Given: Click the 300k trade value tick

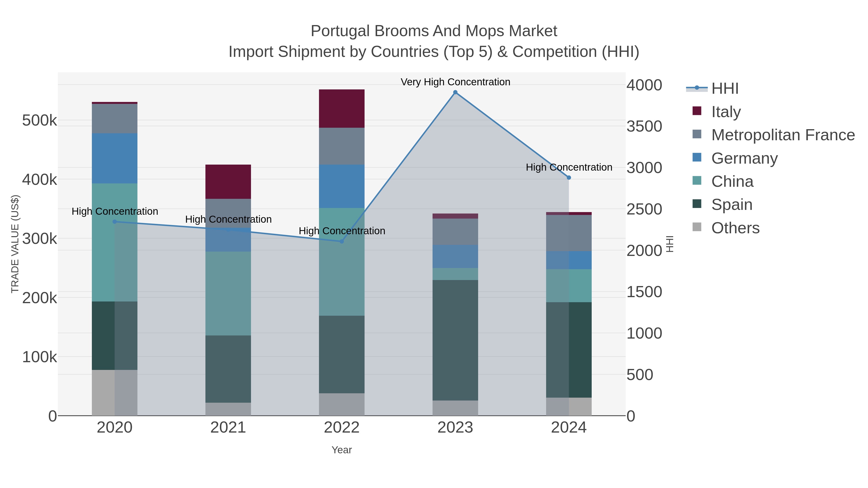Looking at the screenshot, I should tap(40, 238).
